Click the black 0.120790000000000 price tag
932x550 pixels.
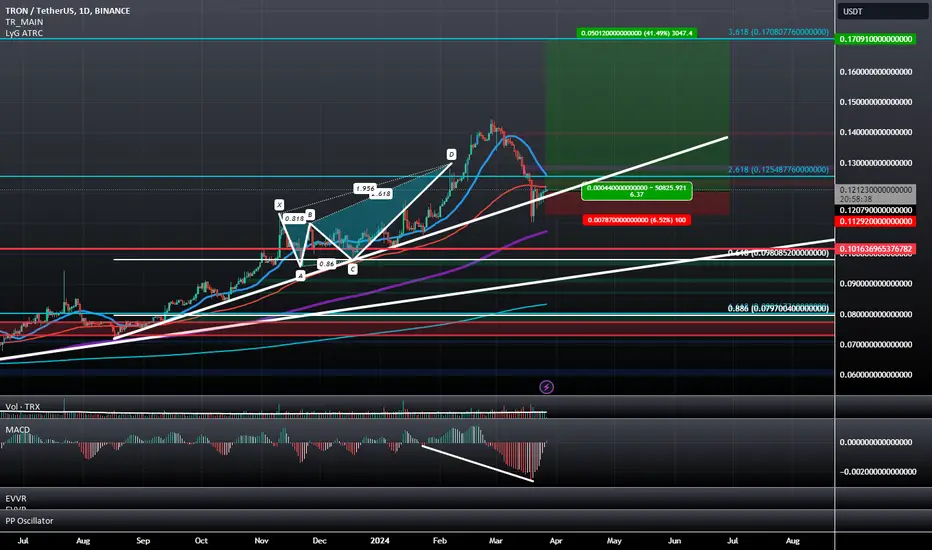click(x=876, y=210)
